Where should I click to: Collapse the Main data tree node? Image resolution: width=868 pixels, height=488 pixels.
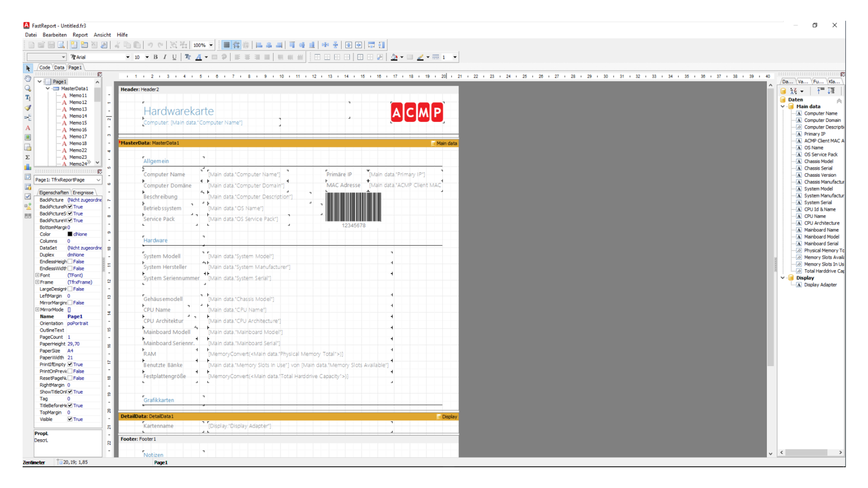783,107
